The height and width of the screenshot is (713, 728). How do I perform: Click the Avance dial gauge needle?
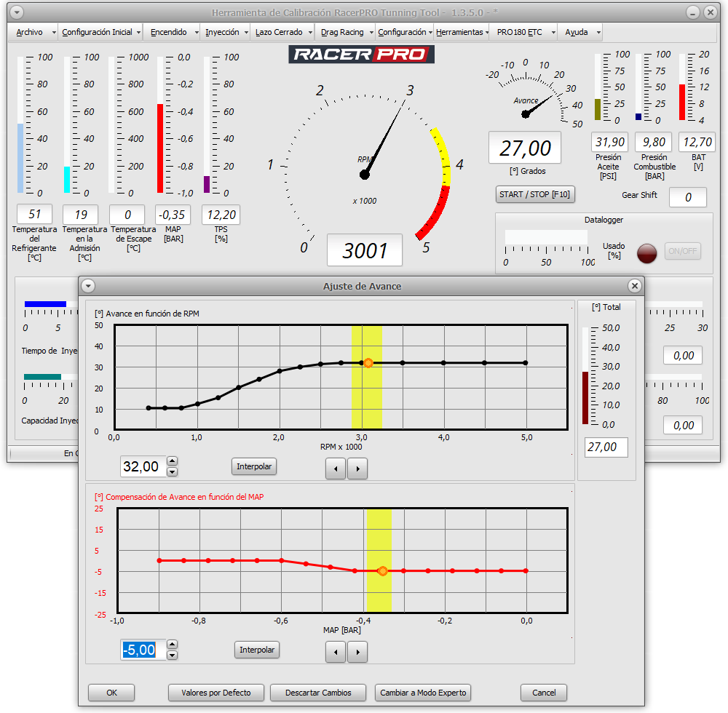[539, 105]
